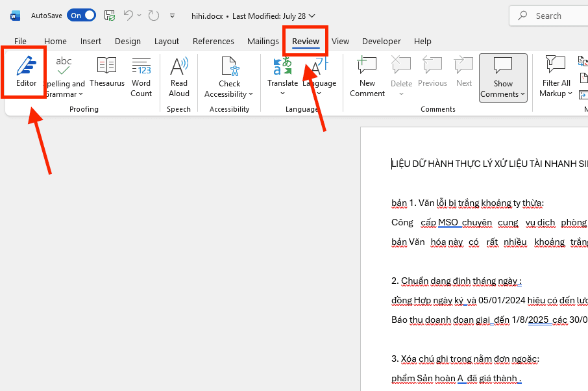Switch to the Home tab
The height and width of the screenshot is (391, 588).
(x=55, y=42)
